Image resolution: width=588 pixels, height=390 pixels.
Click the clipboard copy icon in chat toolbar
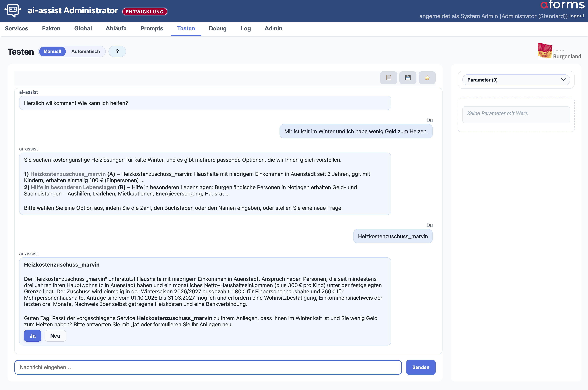388,78
